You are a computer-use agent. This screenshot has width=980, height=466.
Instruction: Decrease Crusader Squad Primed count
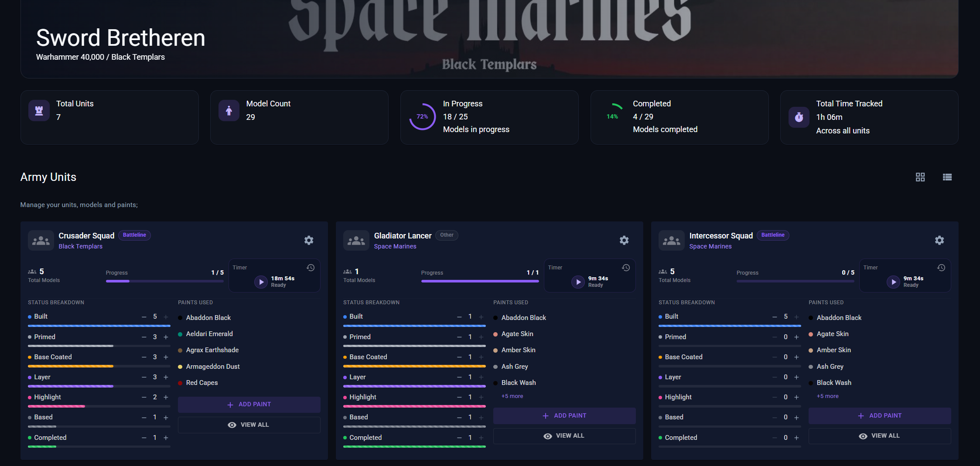(144, 337)
